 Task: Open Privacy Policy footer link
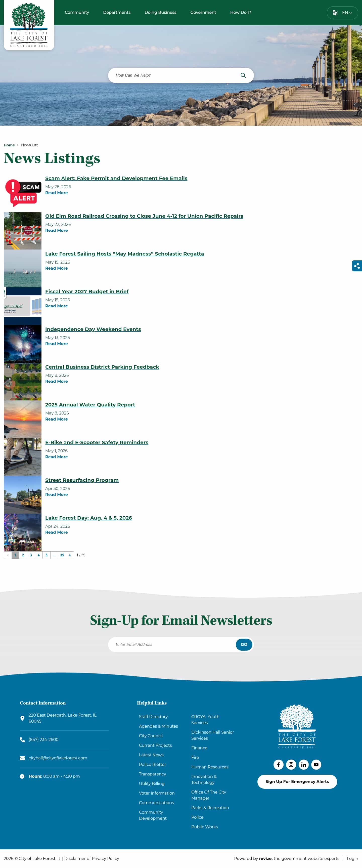click(x=105, y=858)
